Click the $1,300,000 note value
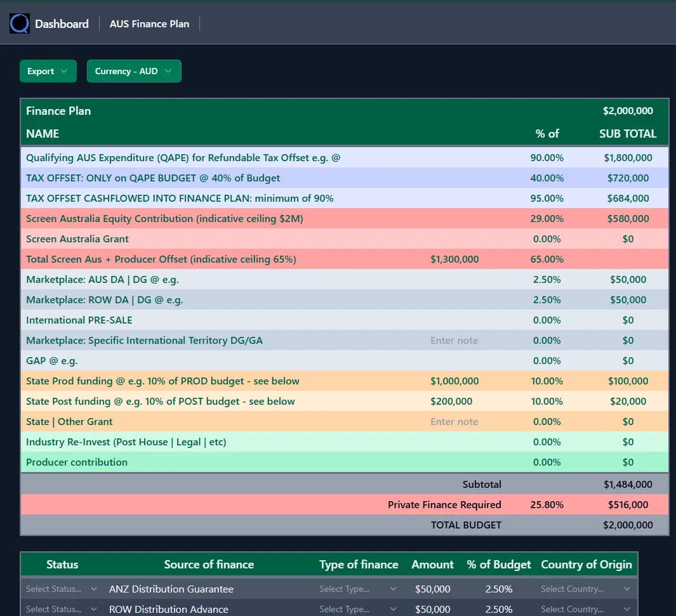This screenshot has height=616, width=676. pyautogui.click(x=454, y=259)
